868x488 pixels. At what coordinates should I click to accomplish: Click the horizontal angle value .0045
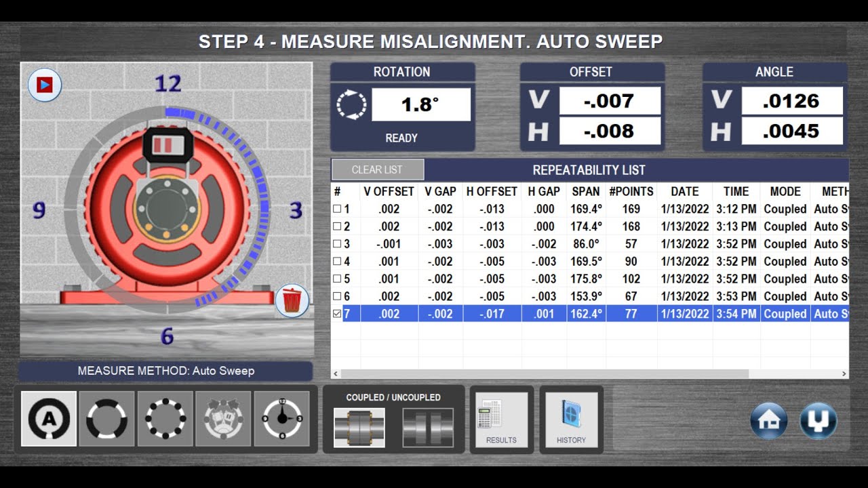click(x=792, y=131)
